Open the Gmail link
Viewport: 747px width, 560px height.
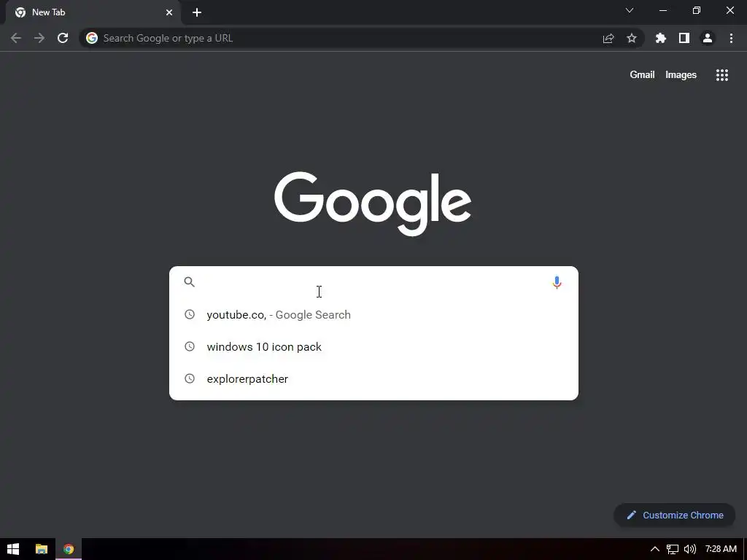click(x=642, y=75)
